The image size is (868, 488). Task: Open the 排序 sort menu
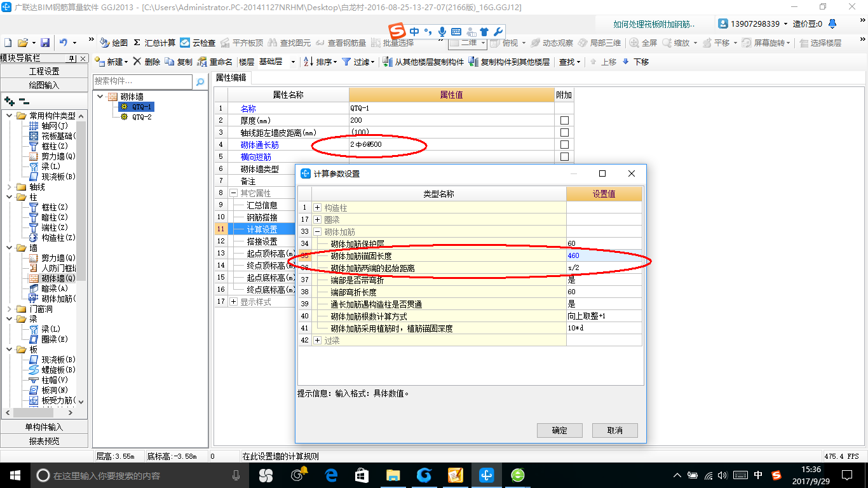321,62
